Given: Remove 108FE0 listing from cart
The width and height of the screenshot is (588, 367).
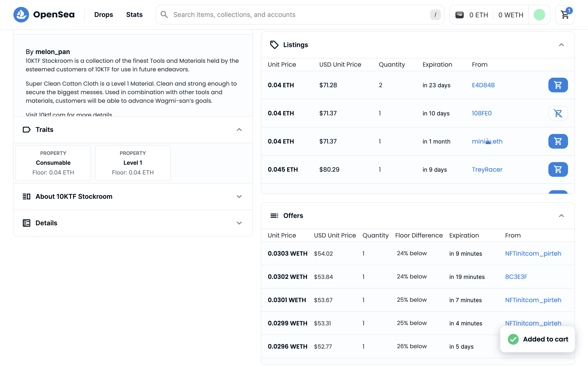Looking at the screenshot, I should [558, 113].
